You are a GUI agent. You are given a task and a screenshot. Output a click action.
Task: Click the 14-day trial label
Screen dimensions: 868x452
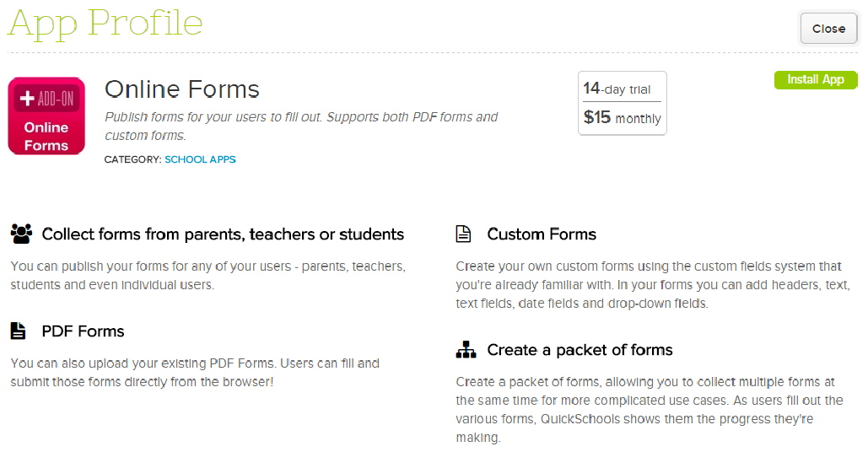click(617, 89)
